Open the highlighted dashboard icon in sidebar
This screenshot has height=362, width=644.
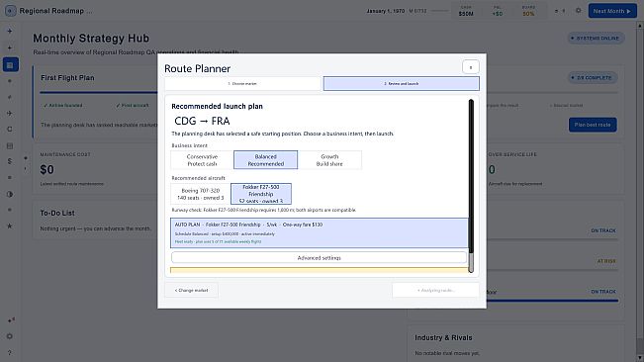point(10,65)
